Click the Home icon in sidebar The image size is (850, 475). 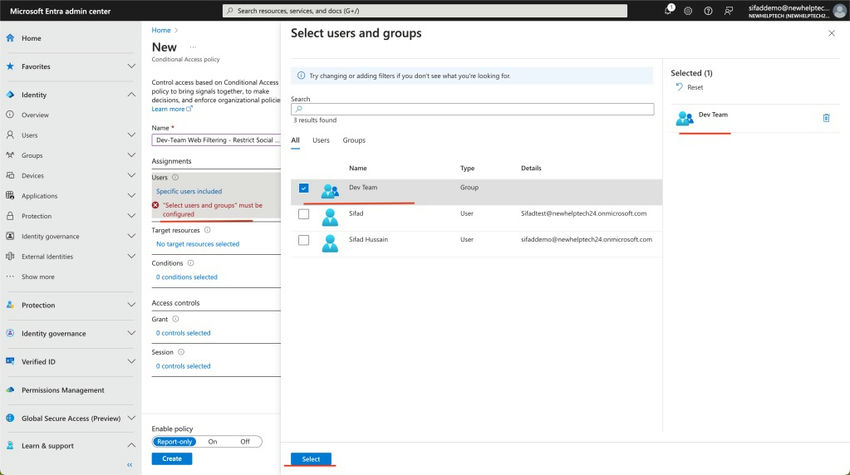tap(10, 38)
